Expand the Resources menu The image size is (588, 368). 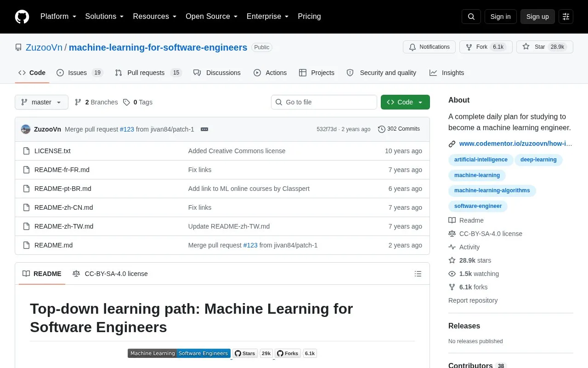pyautogui.click(x=155, y=17)
